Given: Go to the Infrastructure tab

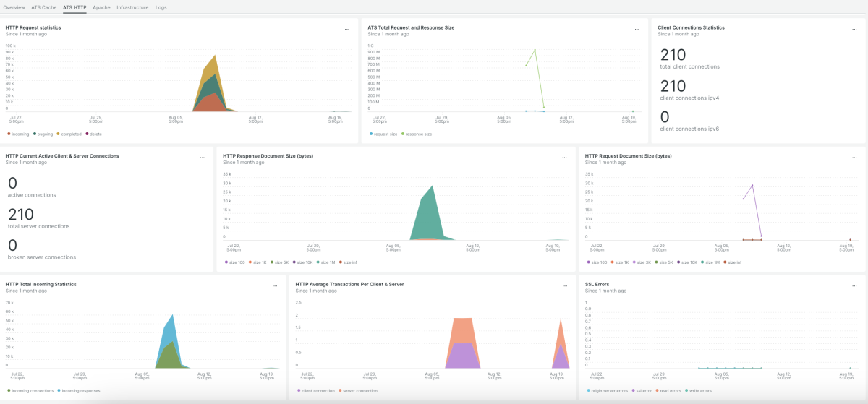Looking at the screenshot, I should 132,7.
